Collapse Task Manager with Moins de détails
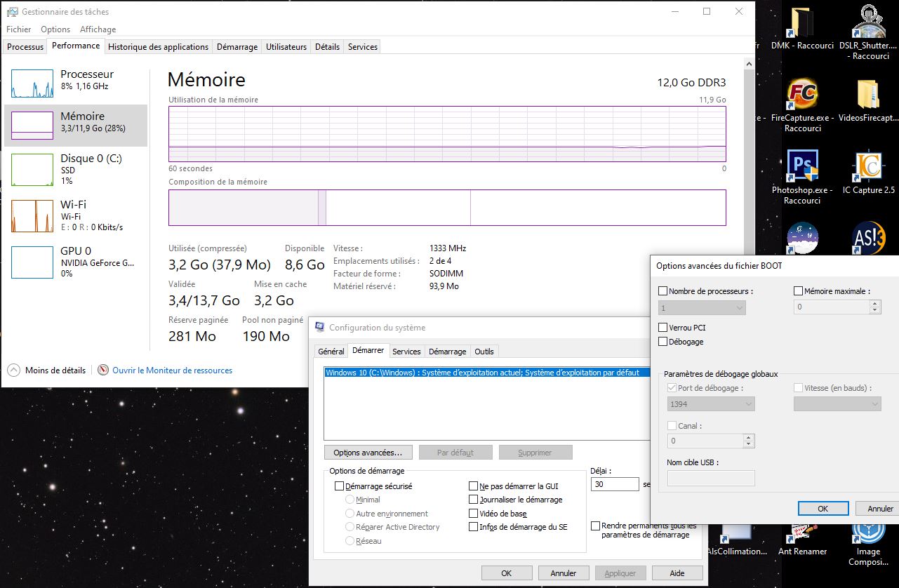899x588 pixels. (47, 370)
